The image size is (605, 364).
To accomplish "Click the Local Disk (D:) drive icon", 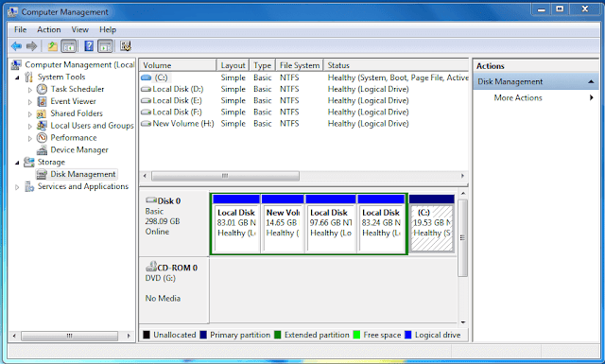I will (146, 89).
